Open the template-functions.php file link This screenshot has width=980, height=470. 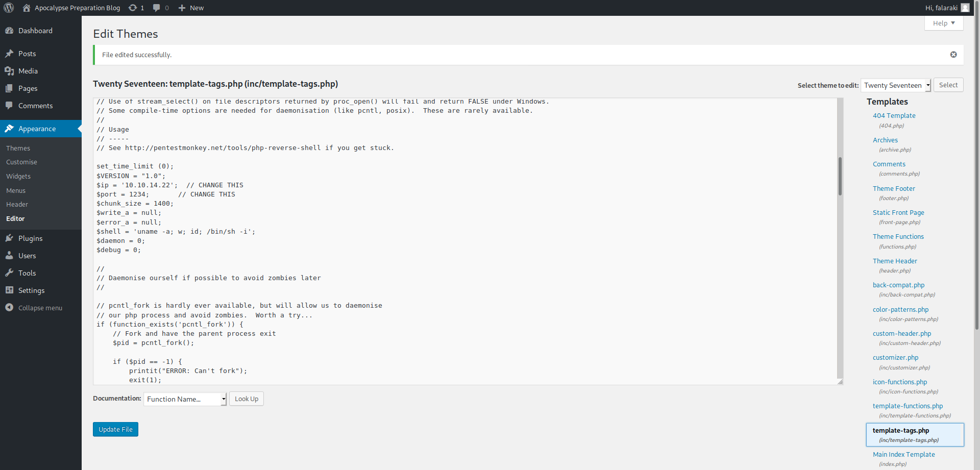click(x=908, y=406)
